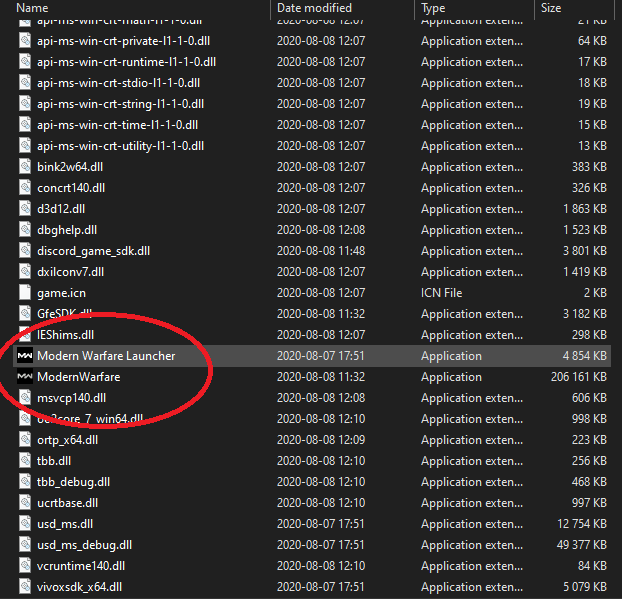The height and width of the screenshot is (599, 622).
Task: Click the tbb.dll file icon
Action: 25,461
